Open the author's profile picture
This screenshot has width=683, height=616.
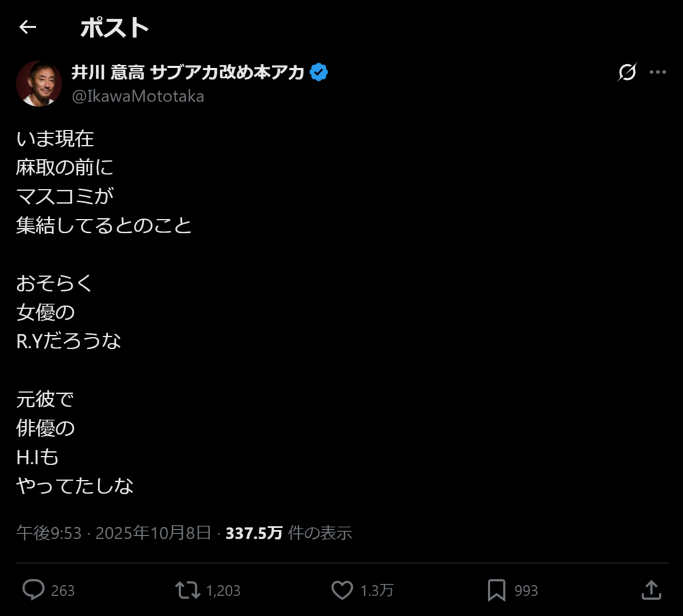click(x=39, y=83)
